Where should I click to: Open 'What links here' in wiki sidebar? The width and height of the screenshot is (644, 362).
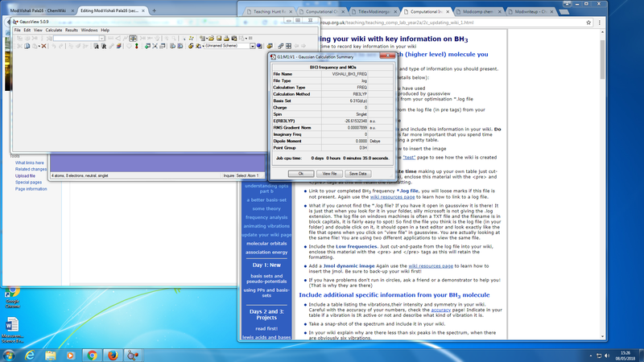pyautogui.click(x=30, y=163)
